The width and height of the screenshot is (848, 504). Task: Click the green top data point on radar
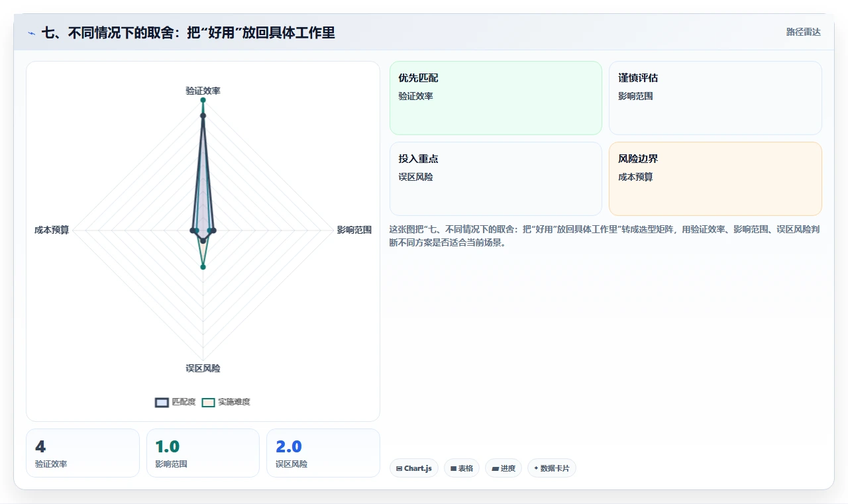pos(203,101)
